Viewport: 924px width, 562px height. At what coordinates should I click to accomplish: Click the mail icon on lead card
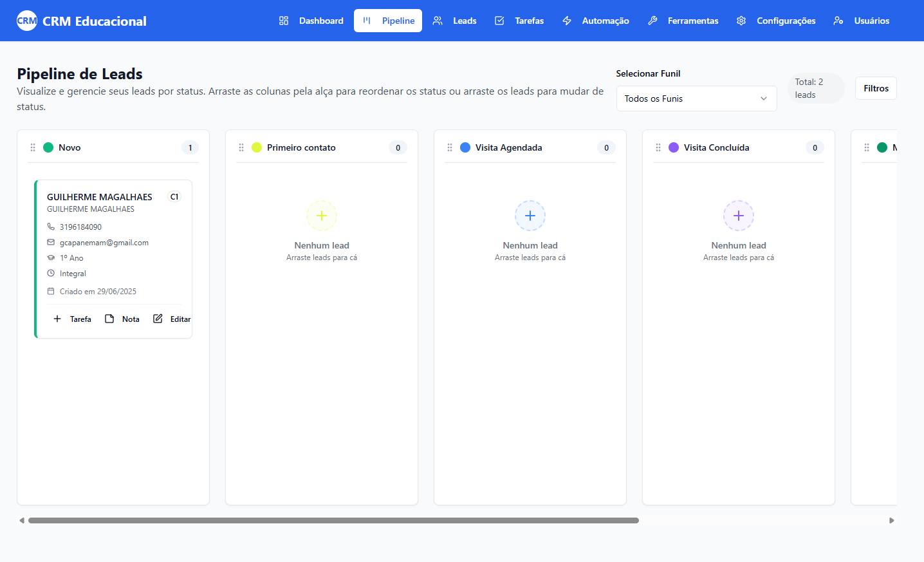(51, 242)
